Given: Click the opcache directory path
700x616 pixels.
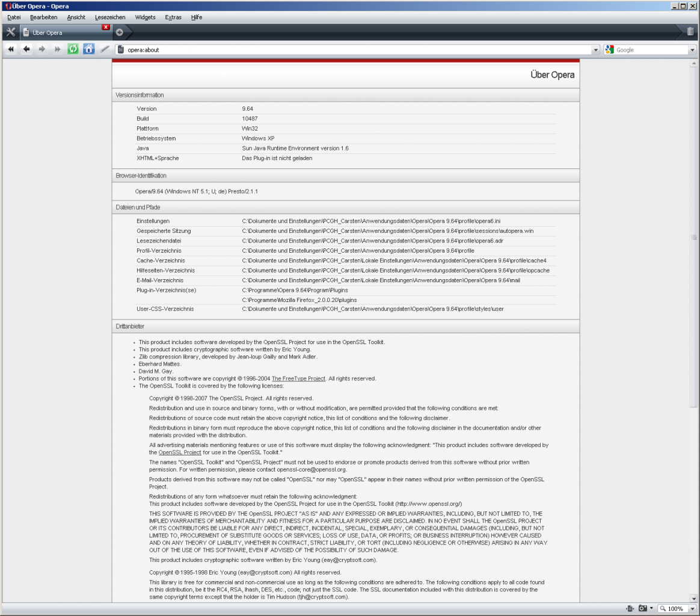Looking at the screenshot, I should coord(396,270).
